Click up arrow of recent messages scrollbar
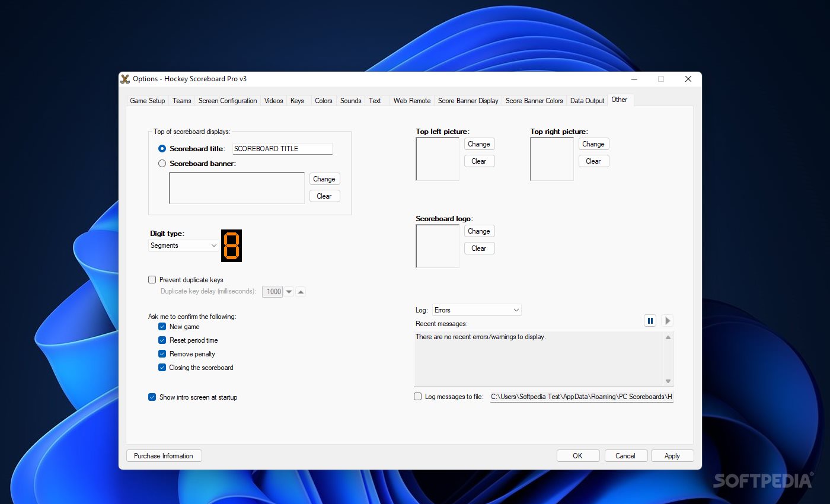The width and height of the screenshot is (830, 504). tap(668, 337)
